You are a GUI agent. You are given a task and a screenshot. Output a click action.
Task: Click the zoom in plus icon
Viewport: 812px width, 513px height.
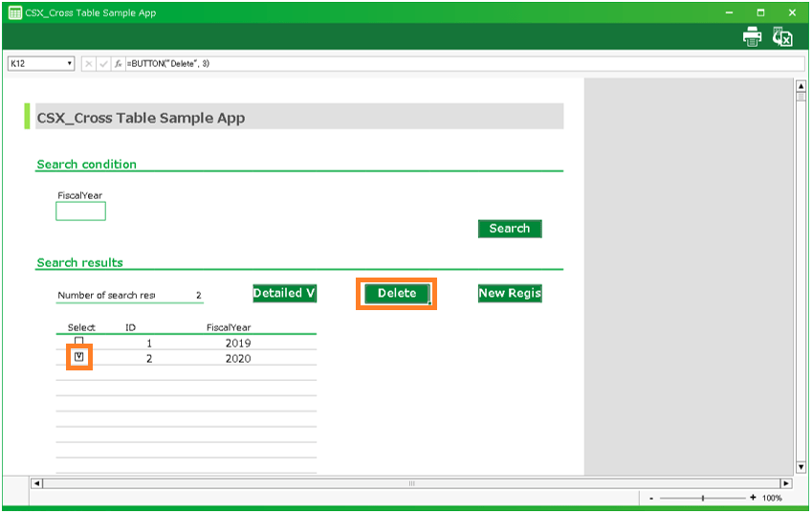tap(753, 498)
